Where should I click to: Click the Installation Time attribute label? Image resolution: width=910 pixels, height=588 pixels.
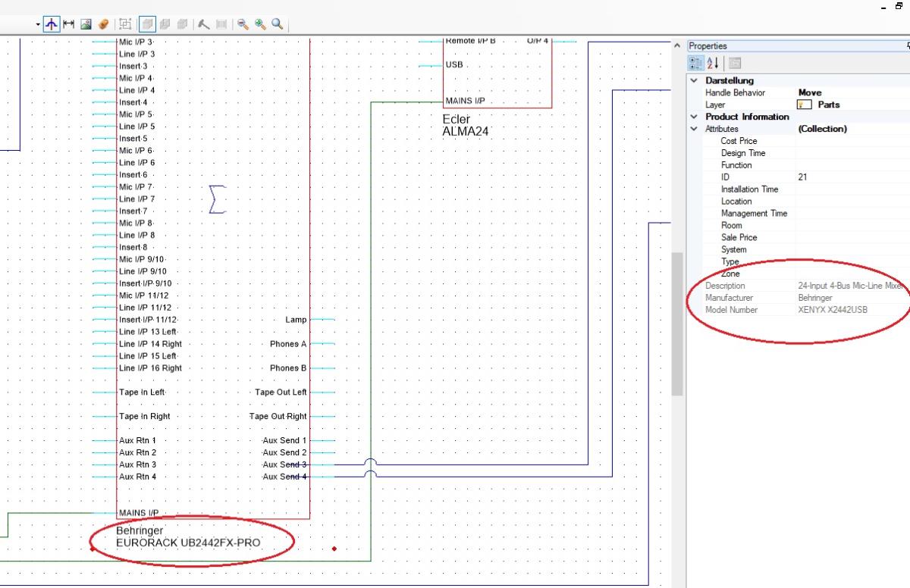[749, 189]
